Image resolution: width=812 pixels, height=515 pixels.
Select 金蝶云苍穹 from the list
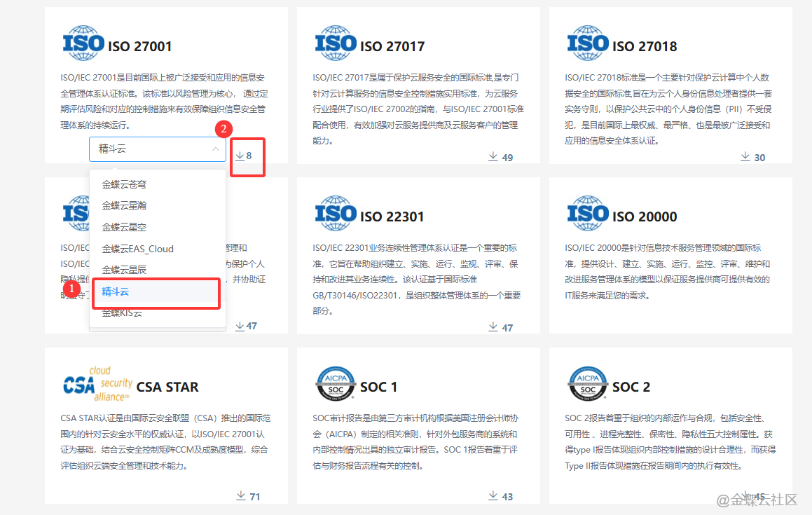coord(158,184)
